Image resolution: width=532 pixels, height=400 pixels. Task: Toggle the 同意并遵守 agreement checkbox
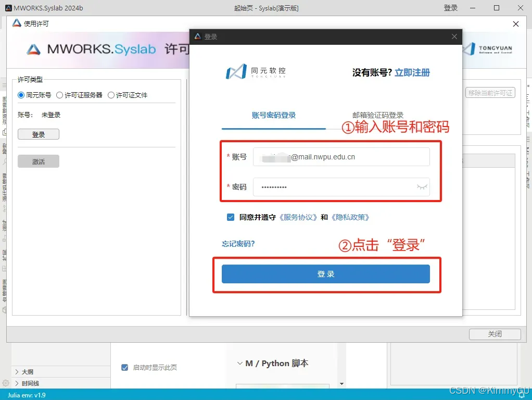(x=231, y=217)
